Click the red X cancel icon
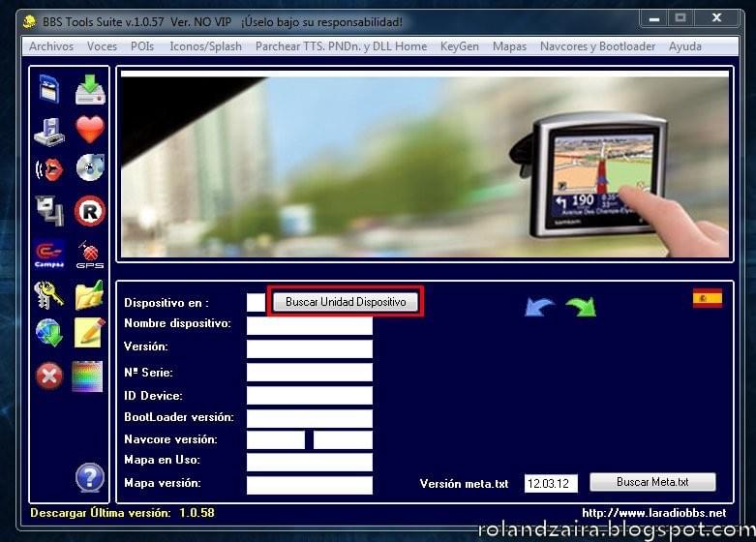 pos(49,376)
